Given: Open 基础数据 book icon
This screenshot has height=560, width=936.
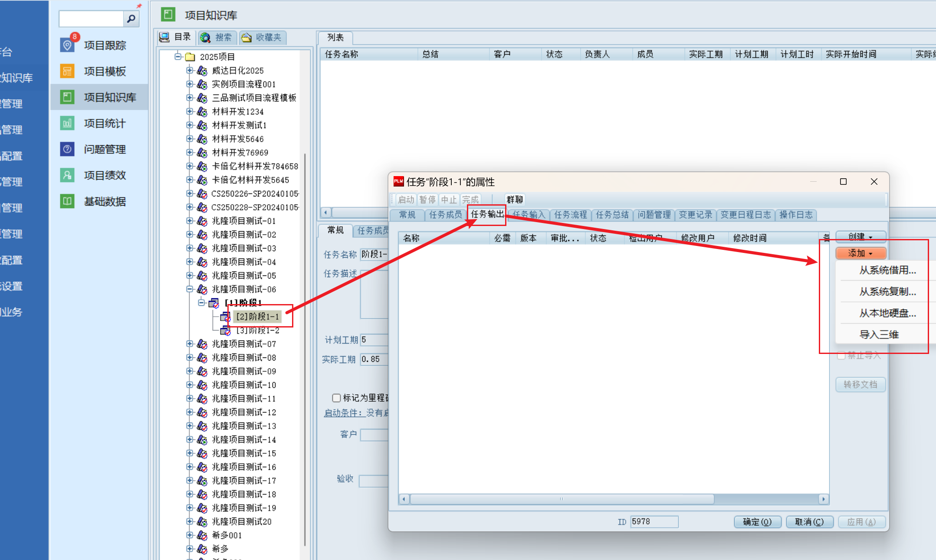Looking at the screenshot, I should coord(67,201).
